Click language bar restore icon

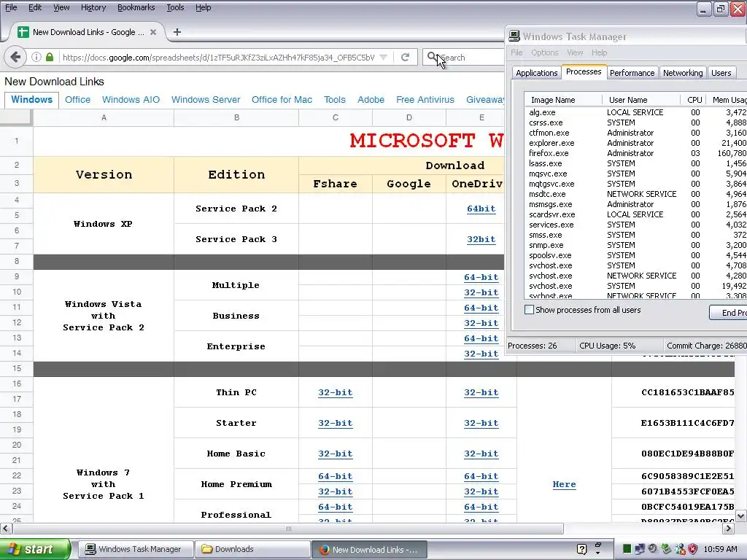click(x=598, y=544)
